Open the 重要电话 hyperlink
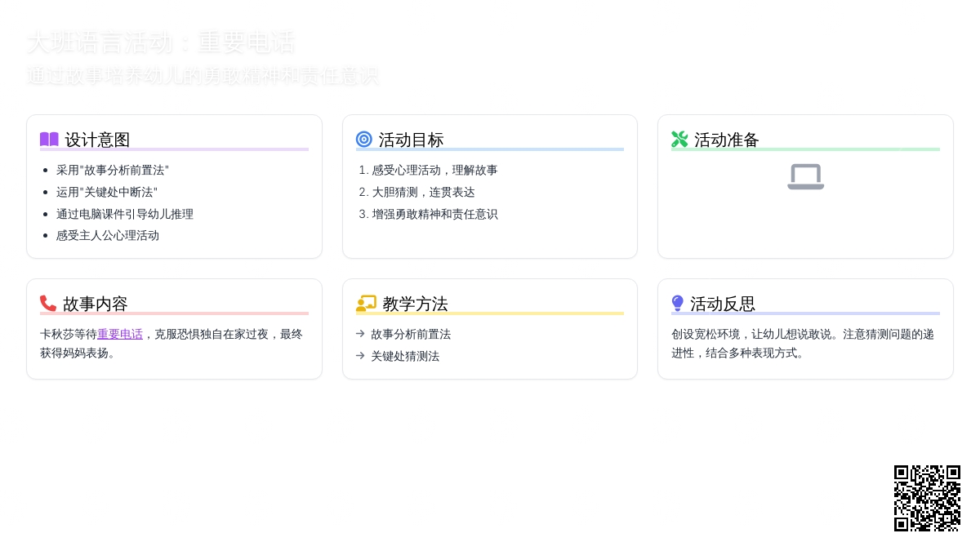The height and width of the screenshot is (551, 980). (x=120, y=334)
